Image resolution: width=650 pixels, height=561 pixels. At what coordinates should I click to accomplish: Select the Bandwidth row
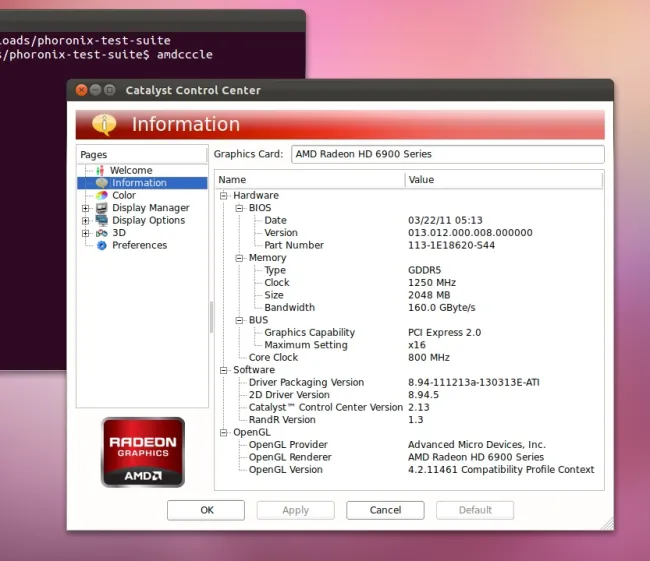point(409,307)
